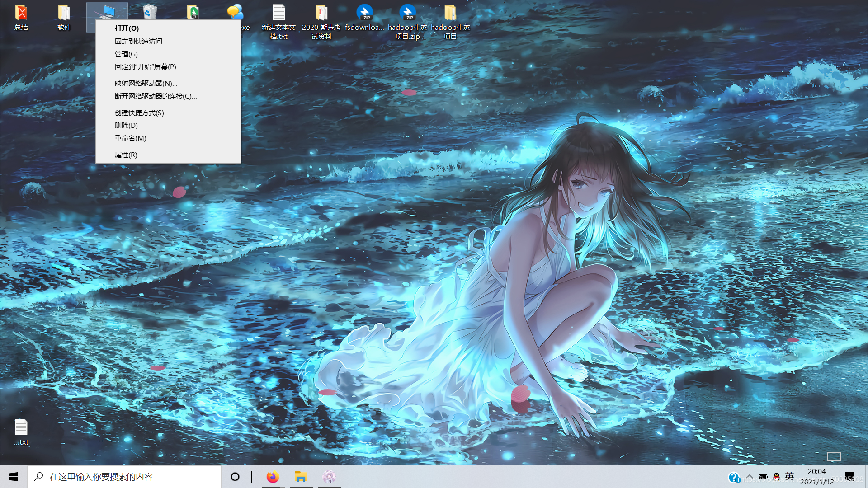Switch input language via 英 indicator
The image size is (868, 488).
(789, 476)
